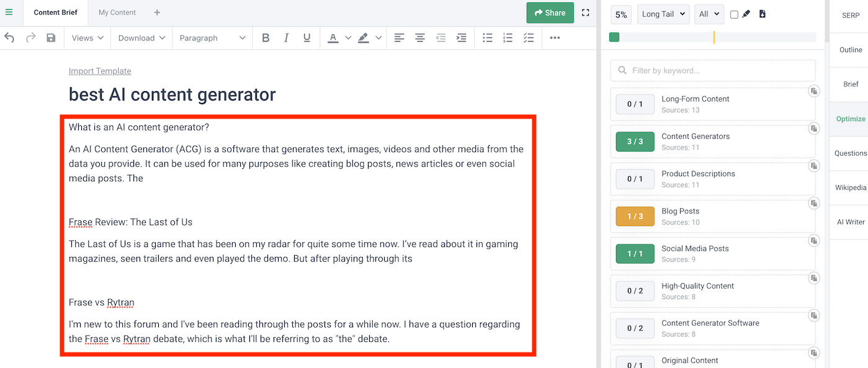The image size is (868, 368).
Task: Open the Wikipedia sidebar tab
Action: tap(851, 187)
